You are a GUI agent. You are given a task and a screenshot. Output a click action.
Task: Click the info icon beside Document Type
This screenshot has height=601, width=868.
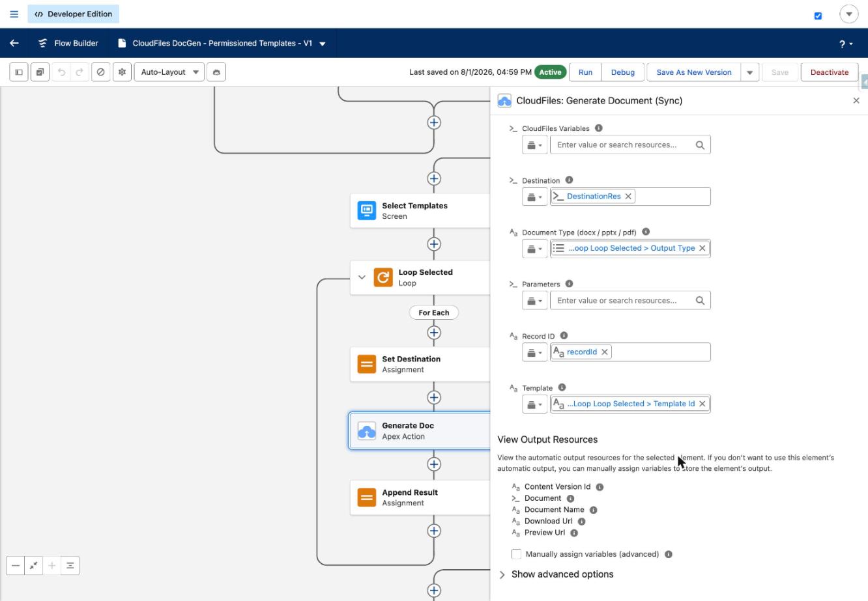click(646, 232)
